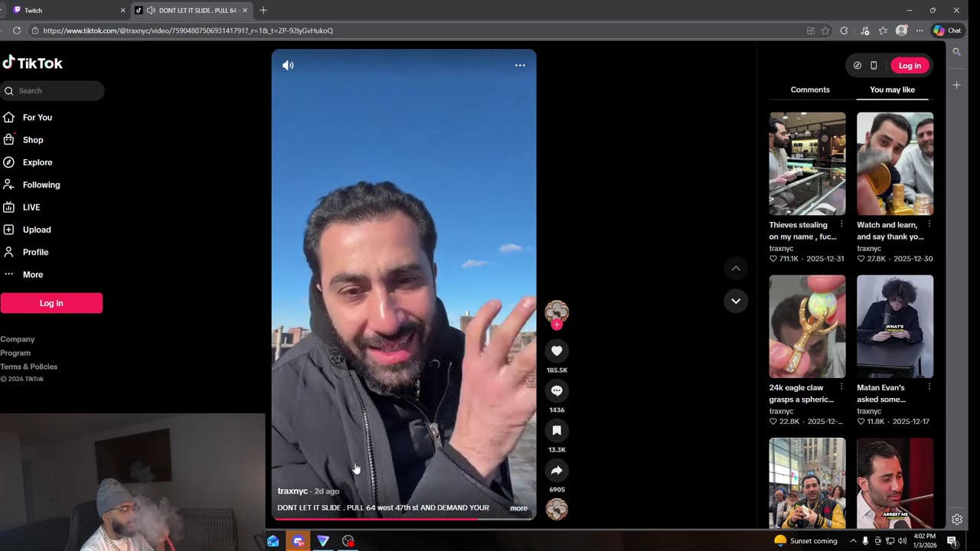Screen dimensions: 980x551
Task: Open the Sunset coming weather widget
Action: (x=805, y=541)
